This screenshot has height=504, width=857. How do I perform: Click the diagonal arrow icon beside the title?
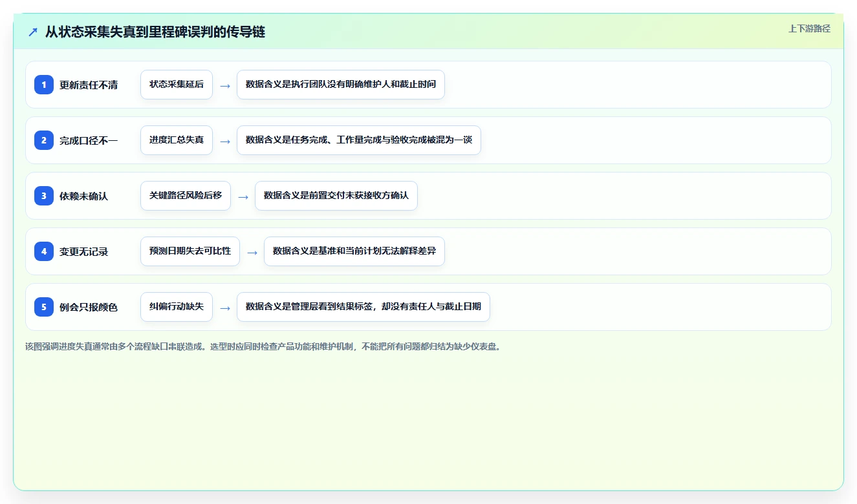33,32
